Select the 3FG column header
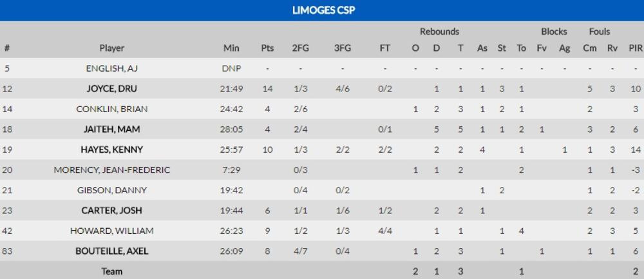The height and width of the screenshot is (279, 644). tap(343, 48)
